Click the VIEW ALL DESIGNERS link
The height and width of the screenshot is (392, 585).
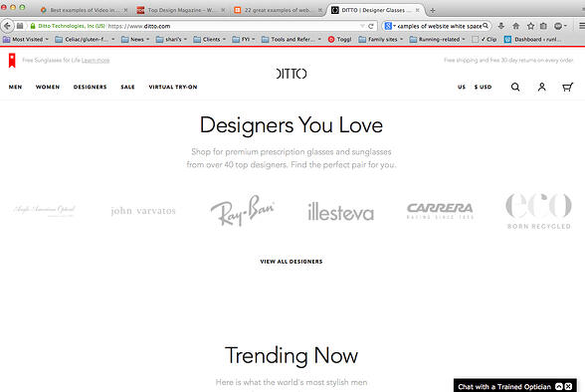[292, 262]
